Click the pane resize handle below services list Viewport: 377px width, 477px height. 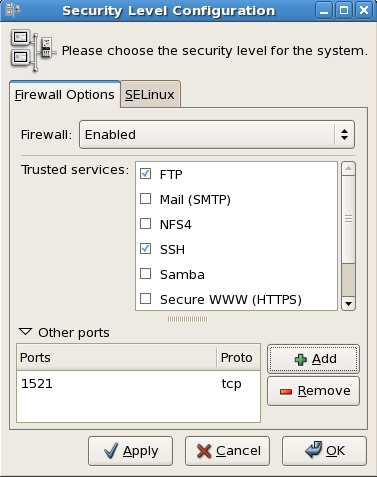pyautogui.click(x=187, y=319)
